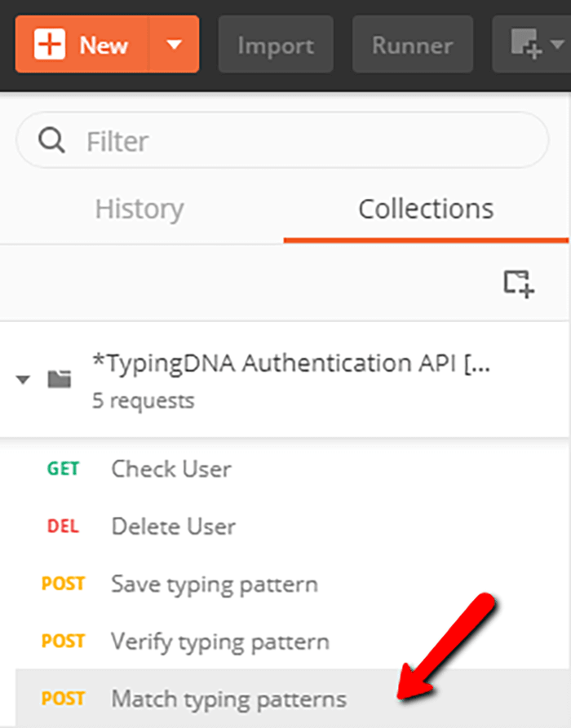The height and width of the screenshot is (728, 571).
Task: Focus the Filter search field
Action: tap(282, 140)
